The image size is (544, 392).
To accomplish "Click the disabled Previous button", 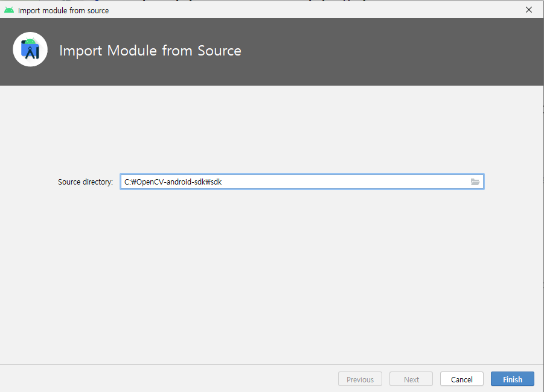I will tap(360, 379).
